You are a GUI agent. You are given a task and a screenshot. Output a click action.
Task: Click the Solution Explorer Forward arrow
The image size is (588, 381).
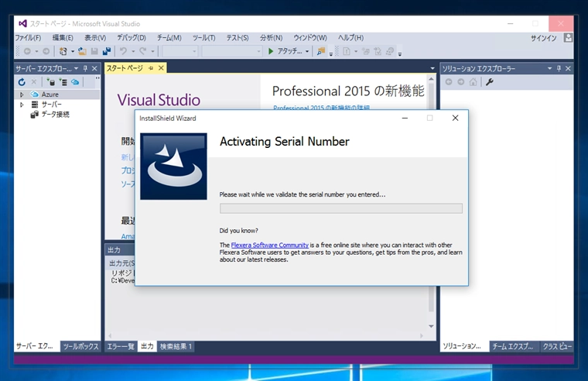(461, 82)
